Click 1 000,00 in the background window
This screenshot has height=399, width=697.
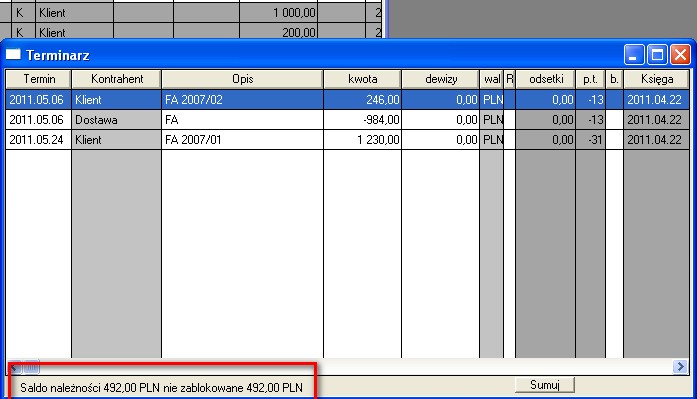pyautogui.click(x=294, y=13)
